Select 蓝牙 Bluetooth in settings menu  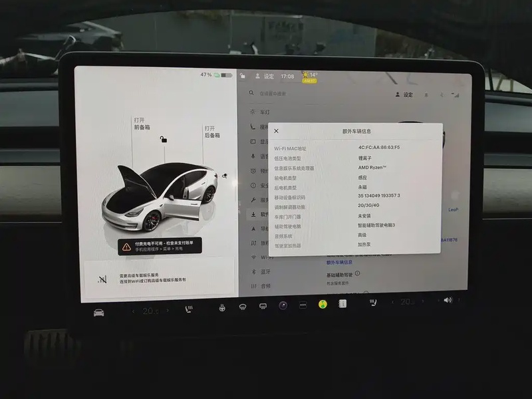pos(265,271)
